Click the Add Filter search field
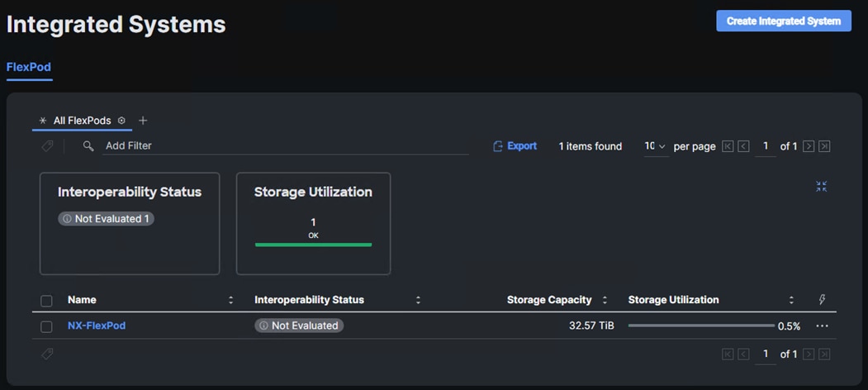The width and height of the screenshot is (868, 390). (285, 146)
